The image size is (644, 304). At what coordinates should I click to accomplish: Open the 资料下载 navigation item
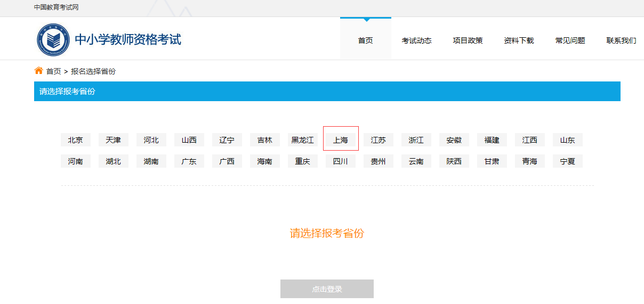[519, 40]
